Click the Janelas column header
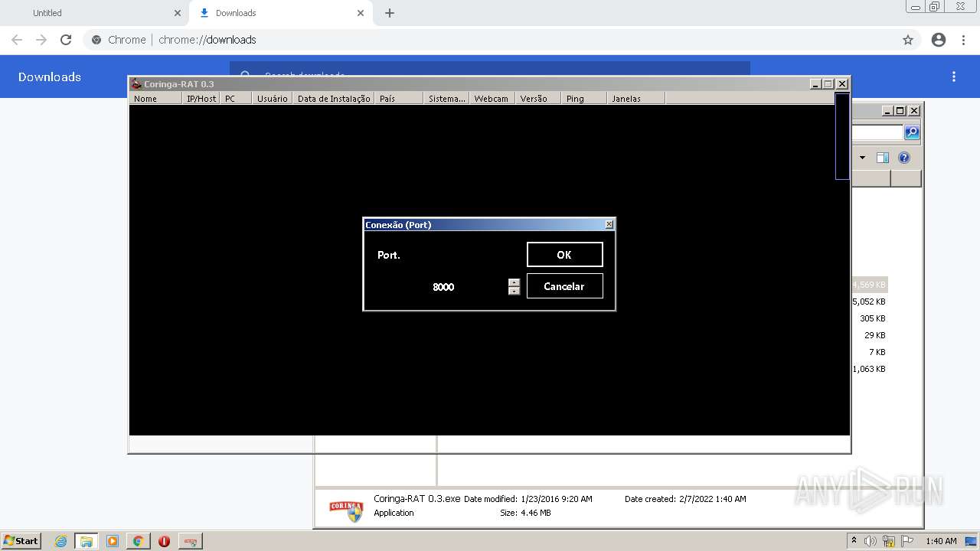Screen dimensions: 980x551 pos(635,99)
